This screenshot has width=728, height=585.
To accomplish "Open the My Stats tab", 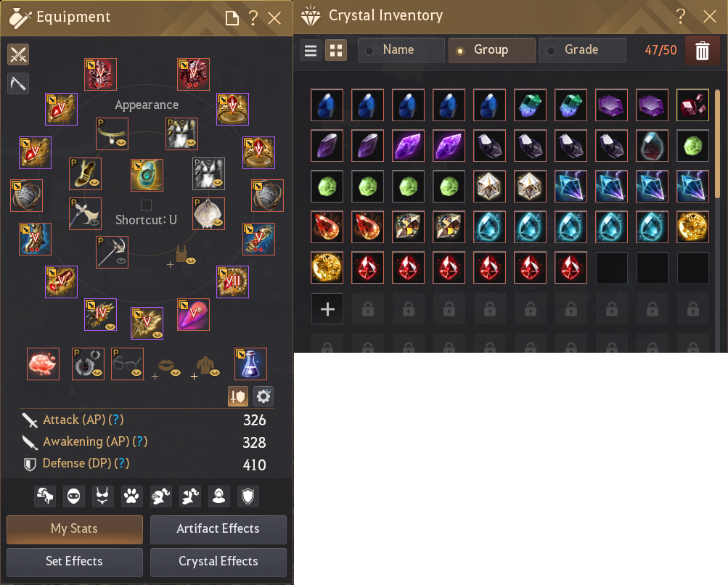I will [x=75, y=529].
